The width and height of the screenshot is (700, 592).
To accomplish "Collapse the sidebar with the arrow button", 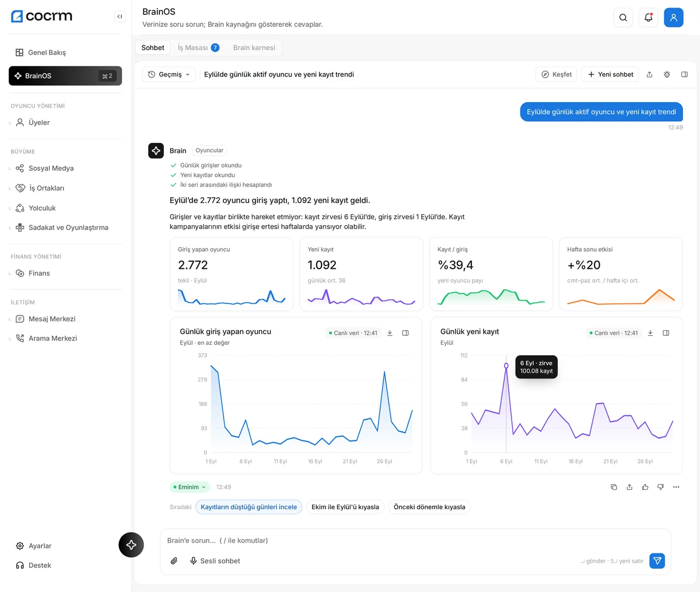I will 120,17.
